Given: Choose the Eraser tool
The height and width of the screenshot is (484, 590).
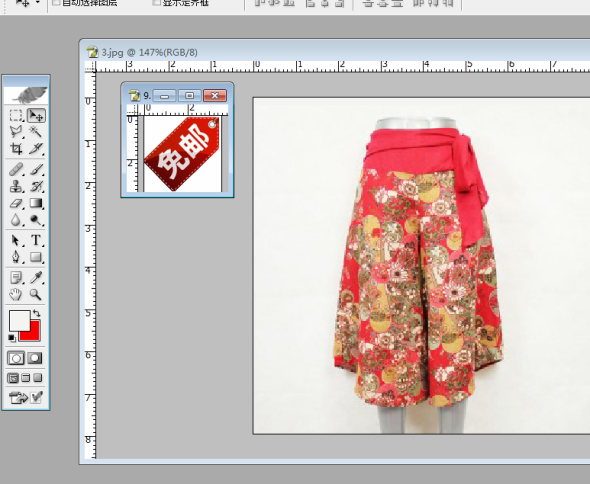Looking at the screenshot, I should click(16, 203).
